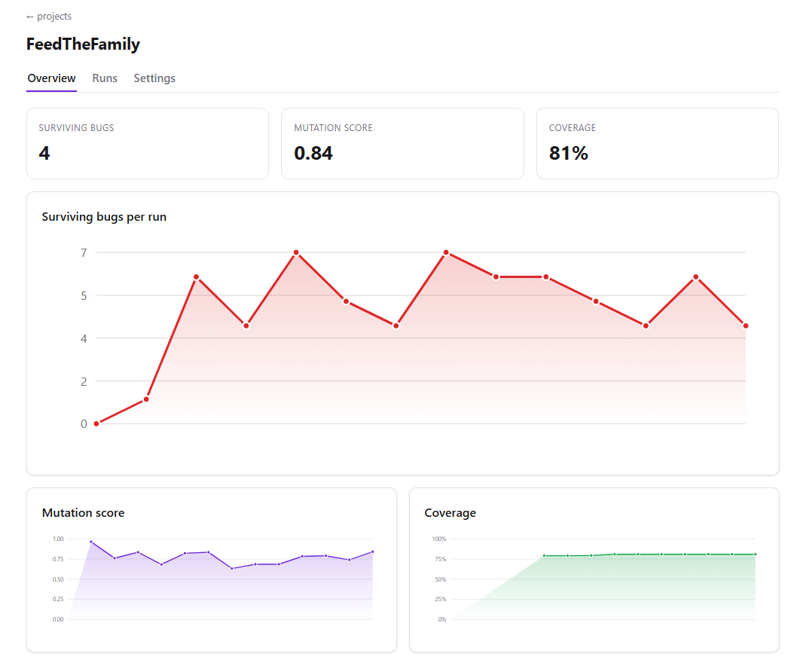Select the last point in mutation score chart
Viewport: 797px width, 672px height.
(373, 551)
